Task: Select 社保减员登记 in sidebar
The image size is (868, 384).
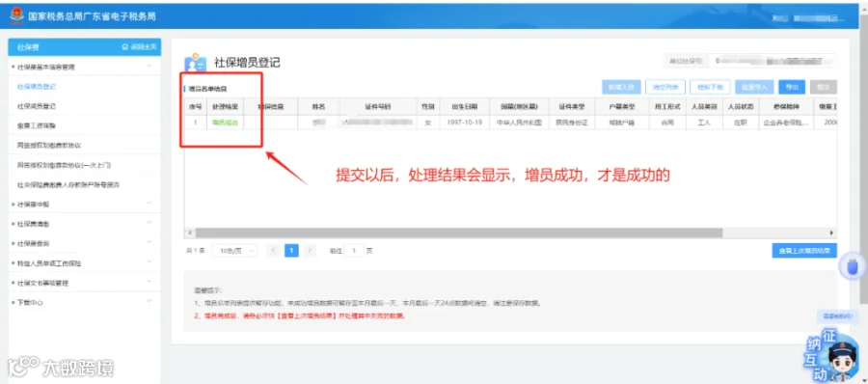Action: coord(37,106)
